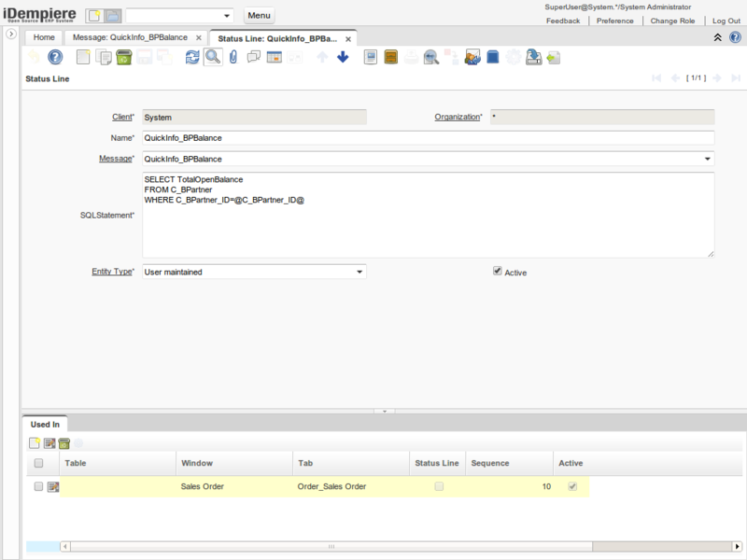Open the Message dropdown
Screen dimensions: 747x560
[707, 159]
